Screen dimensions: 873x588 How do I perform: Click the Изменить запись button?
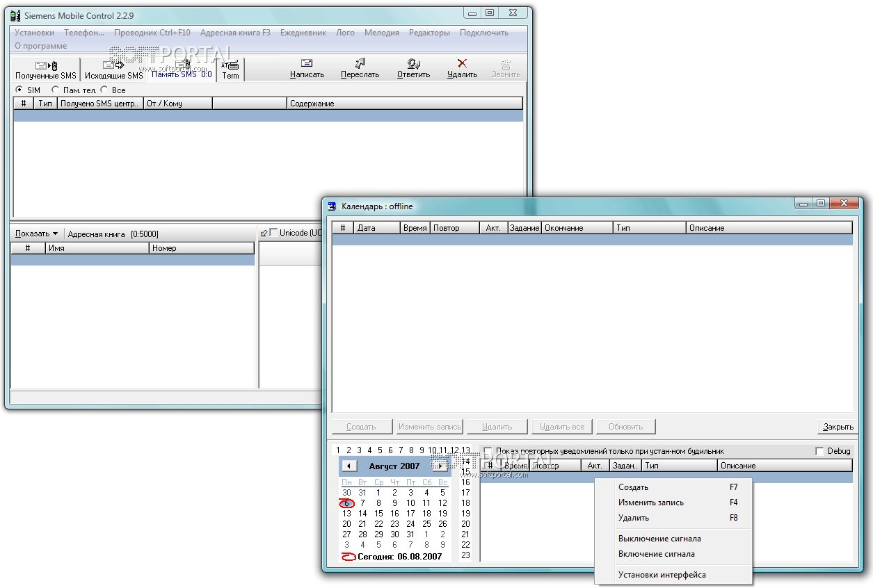point(429,427)
